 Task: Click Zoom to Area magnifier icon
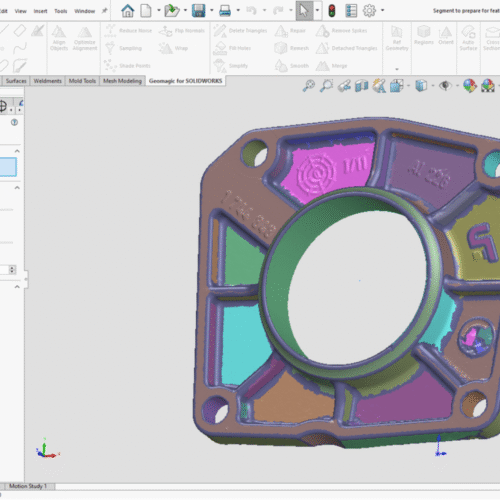(326, 86)
